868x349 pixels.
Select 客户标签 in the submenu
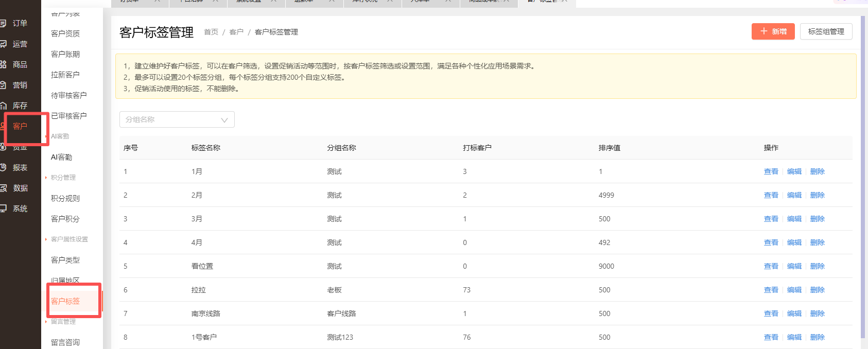[65, 301]
